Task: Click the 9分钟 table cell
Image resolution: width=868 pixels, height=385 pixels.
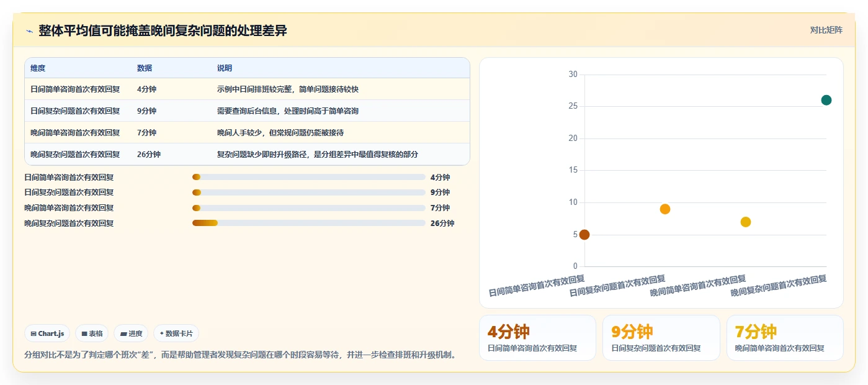Action: click(x=146, y=111)
